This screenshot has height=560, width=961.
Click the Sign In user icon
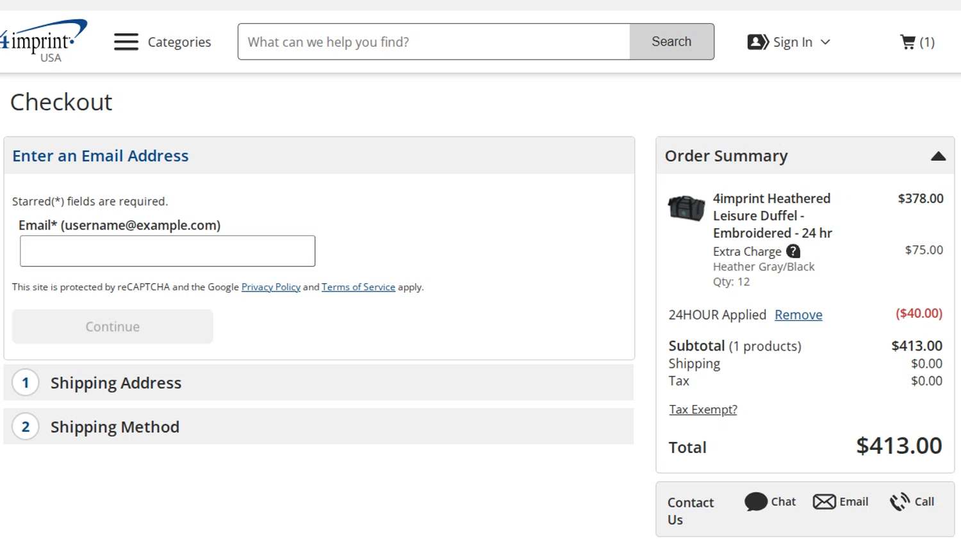(x=758, y=42)
